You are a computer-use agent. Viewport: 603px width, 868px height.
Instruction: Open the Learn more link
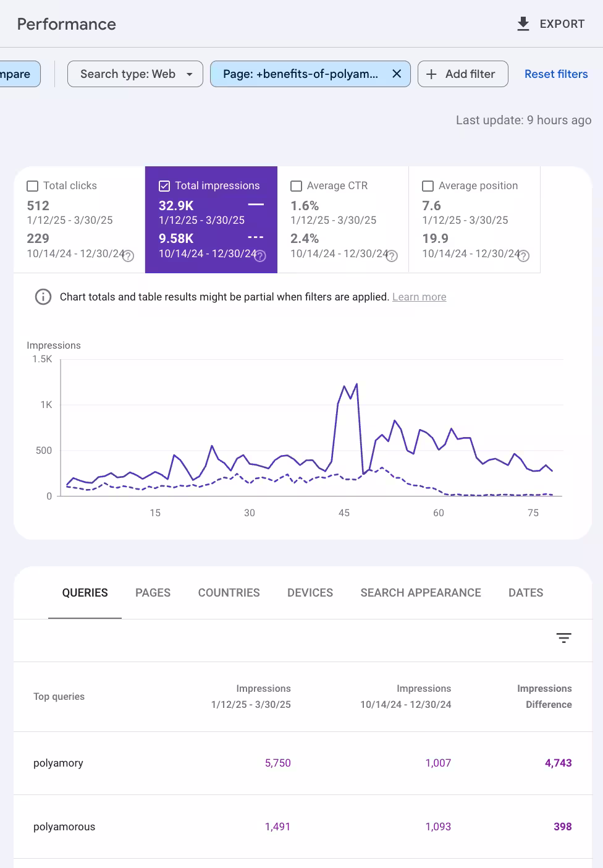point(419,297)
